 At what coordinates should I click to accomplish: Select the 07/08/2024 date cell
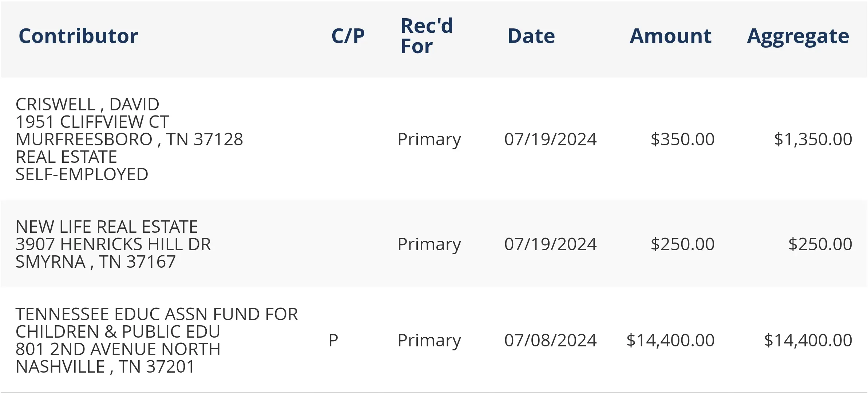coord(550,341)
